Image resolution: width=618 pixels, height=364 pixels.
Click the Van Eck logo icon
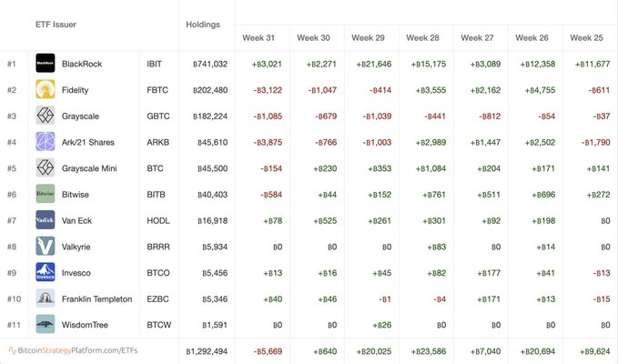pos(46,220)
